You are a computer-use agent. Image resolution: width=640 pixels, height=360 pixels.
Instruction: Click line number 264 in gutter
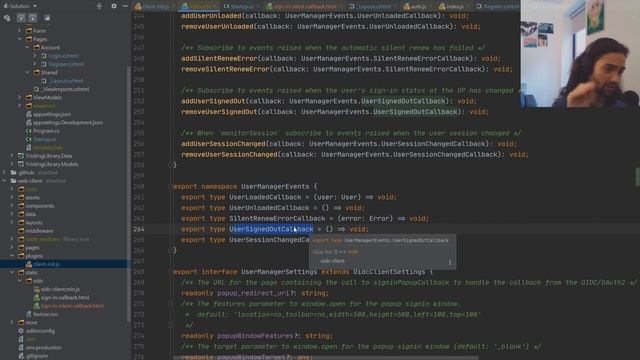pyautogui.click(x=139, y=229)
